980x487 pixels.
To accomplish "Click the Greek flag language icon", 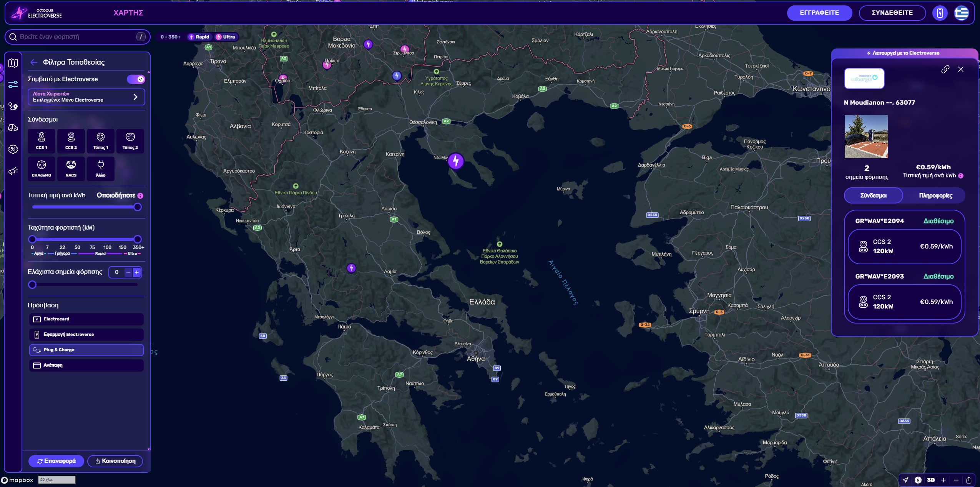I will pos(962,13).
